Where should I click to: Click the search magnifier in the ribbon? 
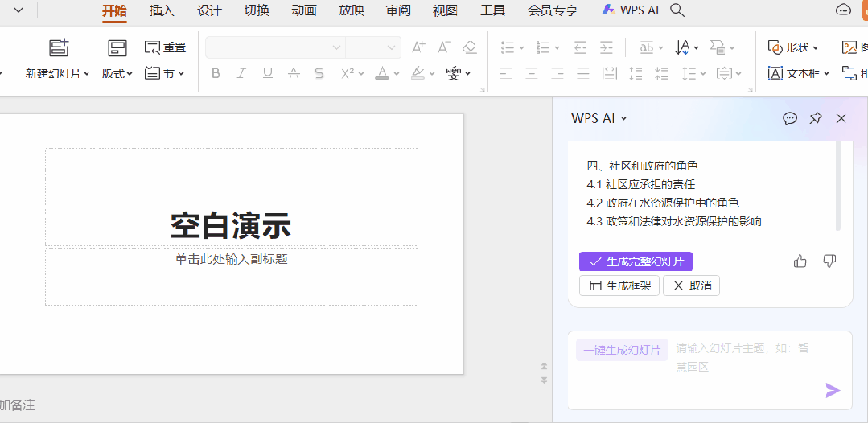pos(677,10)
